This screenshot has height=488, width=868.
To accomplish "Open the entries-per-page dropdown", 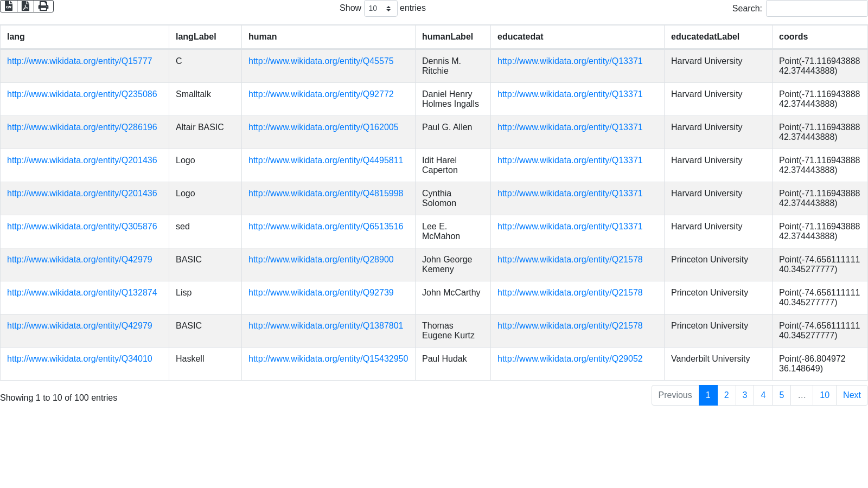I will [x=380, y=9].
